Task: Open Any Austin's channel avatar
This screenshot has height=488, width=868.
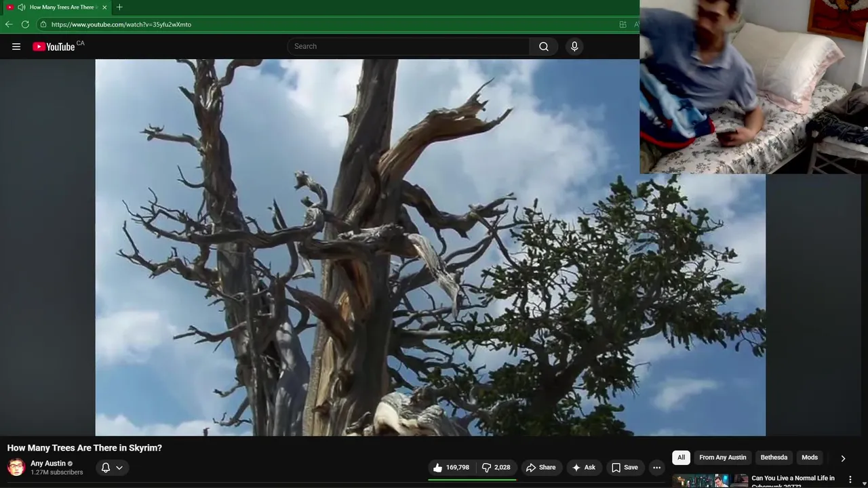Action: tap(16, 468)
